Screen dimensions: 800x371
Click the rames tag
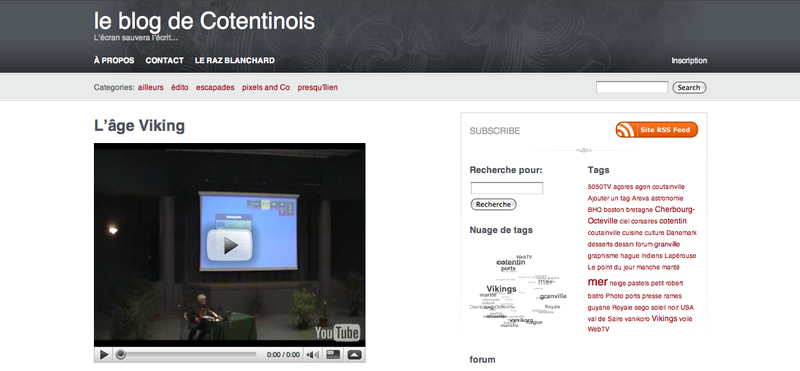point(672,296)
